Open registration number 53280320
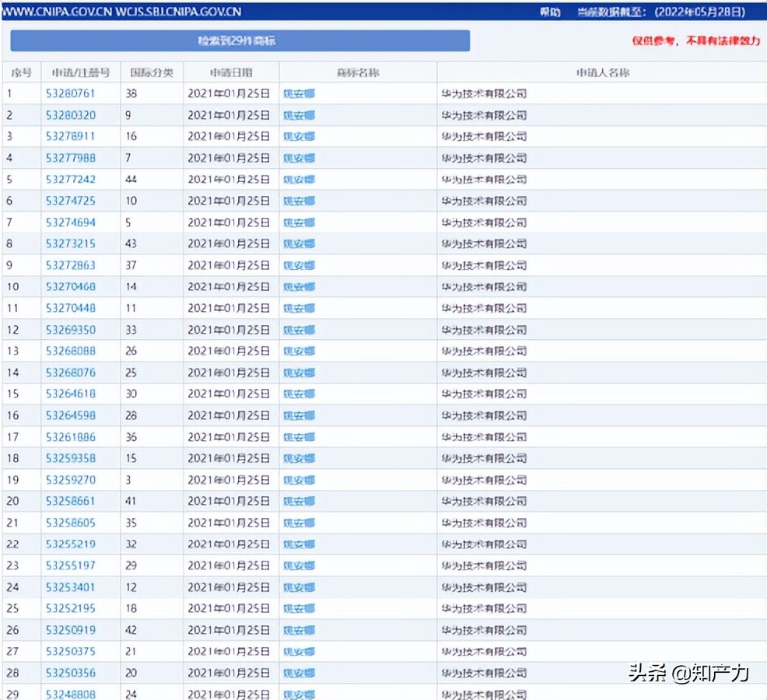The image size is (767, 700). (71, 115)
